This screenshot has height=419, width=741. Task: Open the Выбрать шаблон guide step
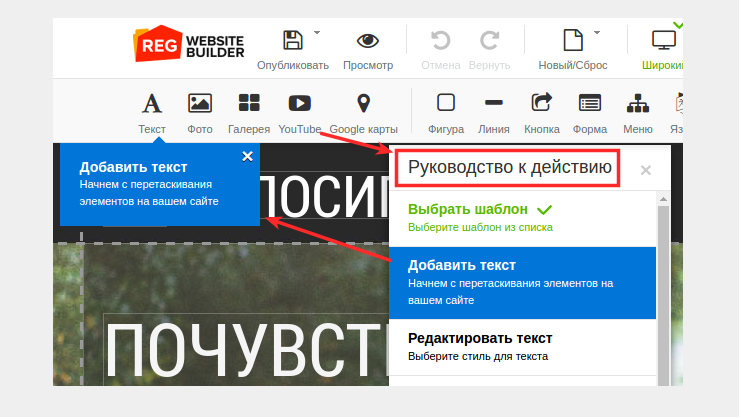point(522,218)
